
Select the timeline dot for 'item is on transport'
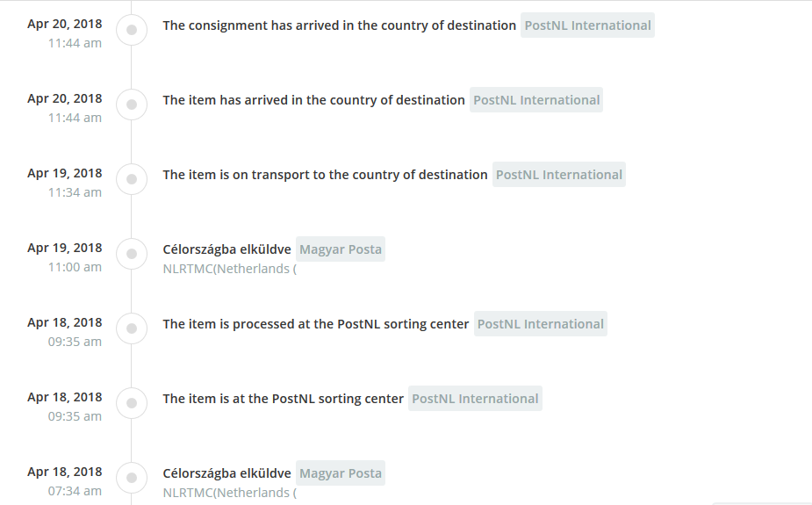point(131,179)
